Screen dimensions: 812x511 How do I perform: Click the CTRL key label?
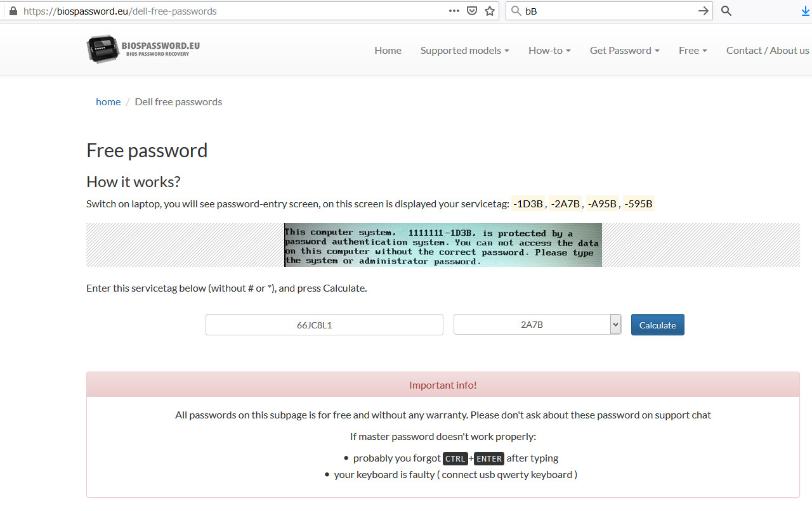(455, 458)
